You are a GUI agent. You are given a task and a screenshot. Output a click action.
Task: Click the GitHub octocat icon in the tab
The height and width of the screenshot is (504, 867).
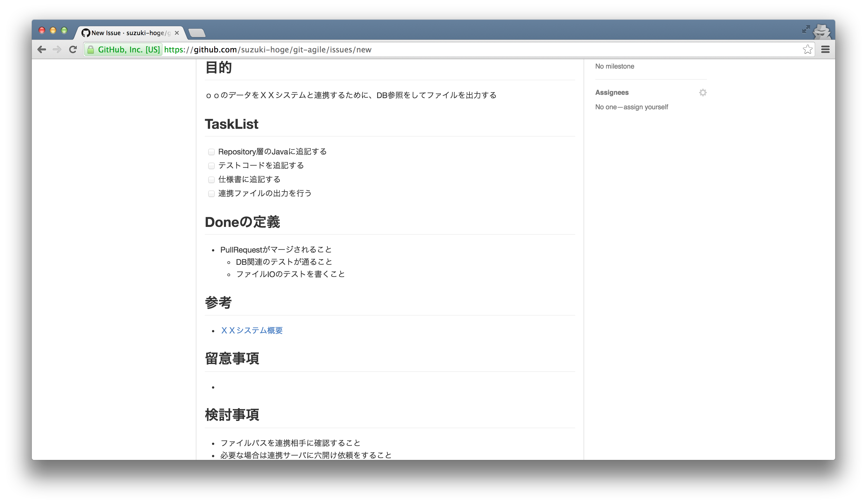86,33
